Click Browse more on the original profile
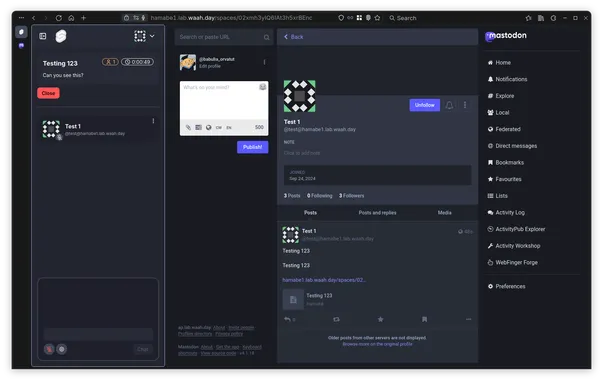The image size is (603, 382). coord(377,344)
